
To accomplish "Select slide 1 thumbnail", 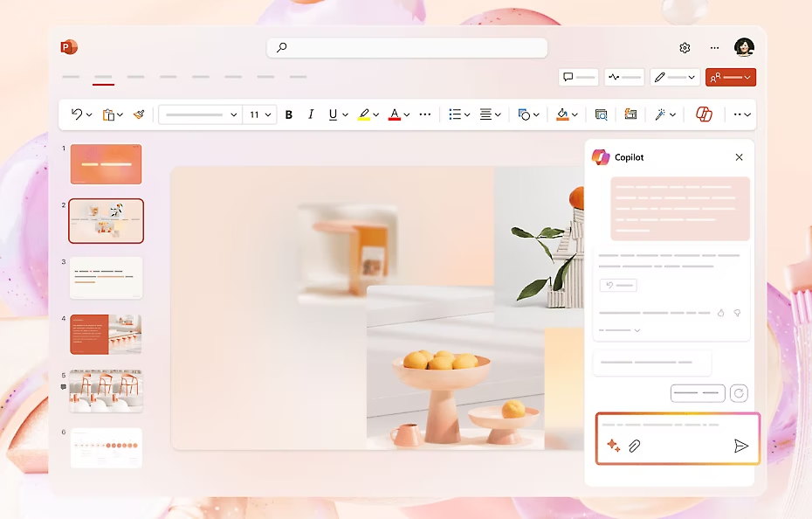I will (107, 164).
